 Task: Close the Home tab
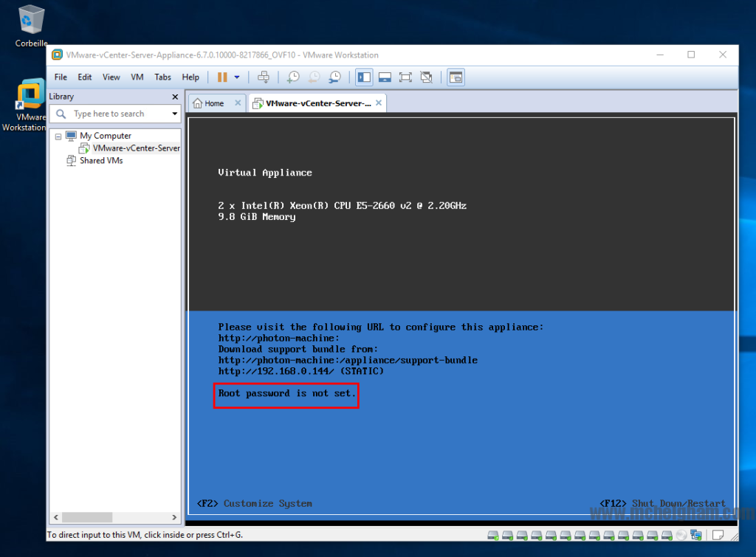click(238, 103)
